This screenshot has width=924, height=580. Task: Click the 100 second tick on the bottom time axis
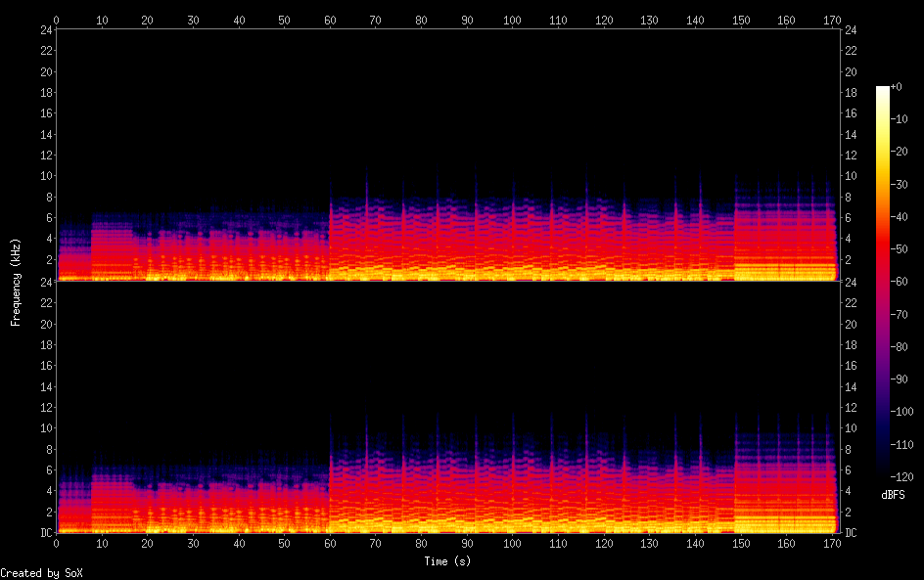pos(512,542)
